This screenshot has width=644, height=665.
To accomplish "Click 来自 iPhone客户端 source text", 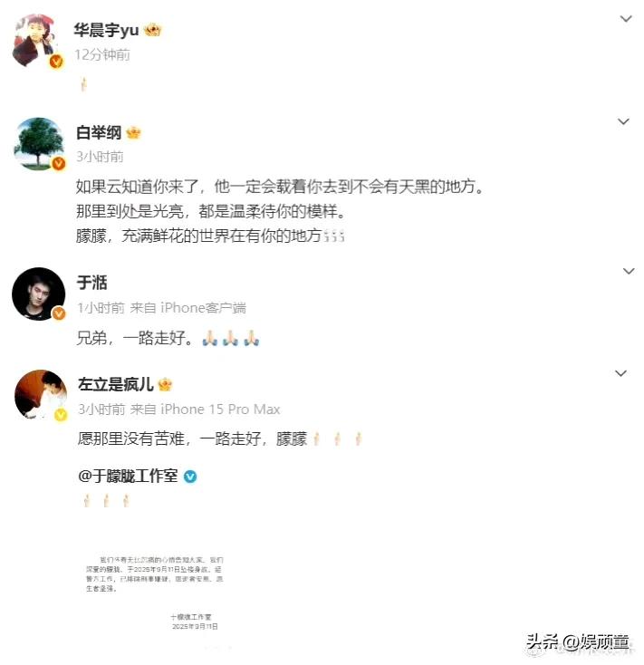I will click(x=187, y=308).
